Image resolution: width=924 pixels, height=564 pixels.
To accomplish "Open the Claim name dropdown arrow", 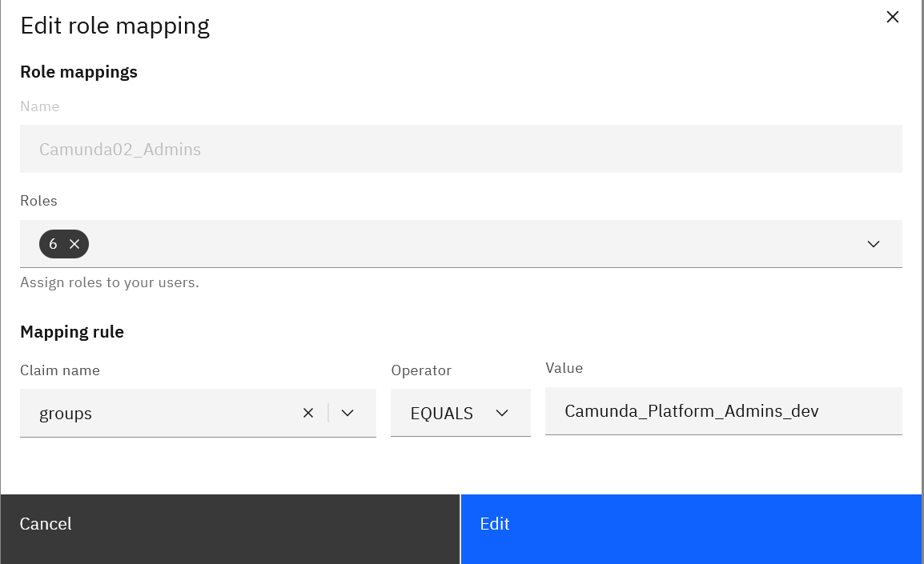I will 348,413.
